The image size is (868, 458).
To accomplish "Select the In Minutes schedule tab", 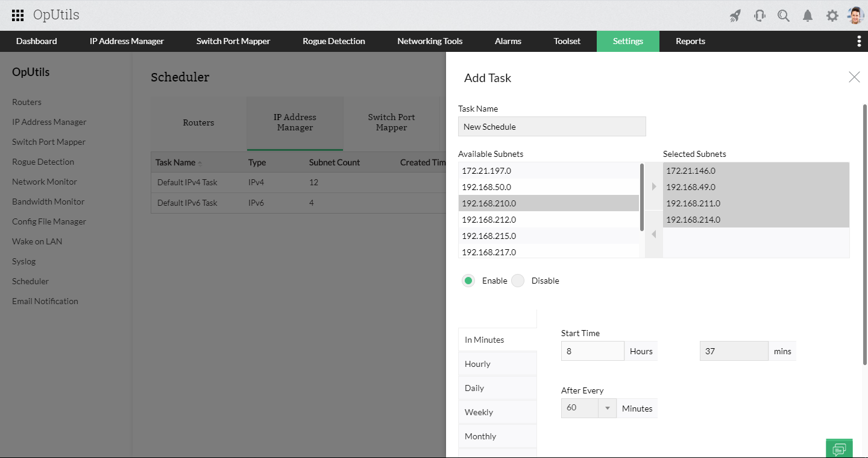I will pyautogui.click(x=497, y=340).
